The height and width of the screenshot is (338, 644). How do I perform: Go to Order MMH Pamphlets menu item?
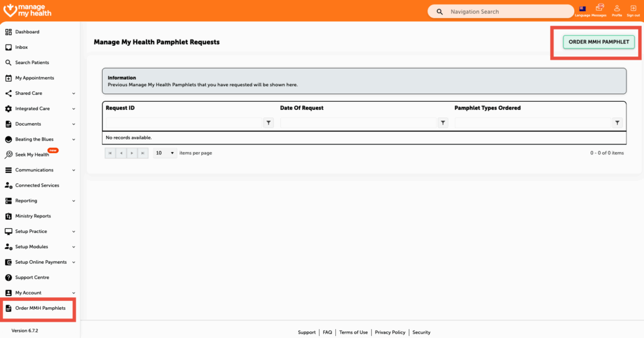pos(40,308)
